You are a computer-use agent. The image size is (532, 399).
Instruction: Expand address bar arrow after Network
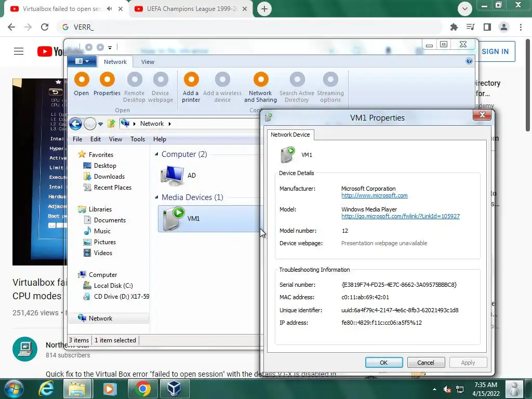170,124
